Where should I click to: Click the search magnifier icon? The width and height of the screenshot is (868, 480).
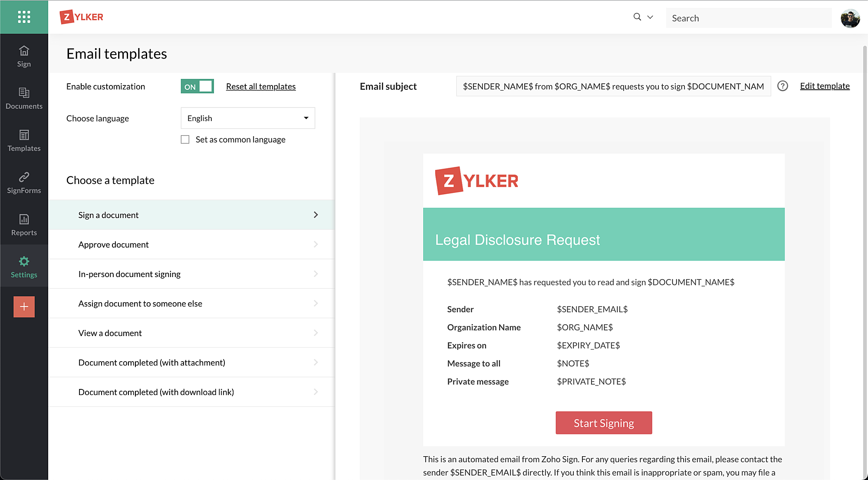637,17
